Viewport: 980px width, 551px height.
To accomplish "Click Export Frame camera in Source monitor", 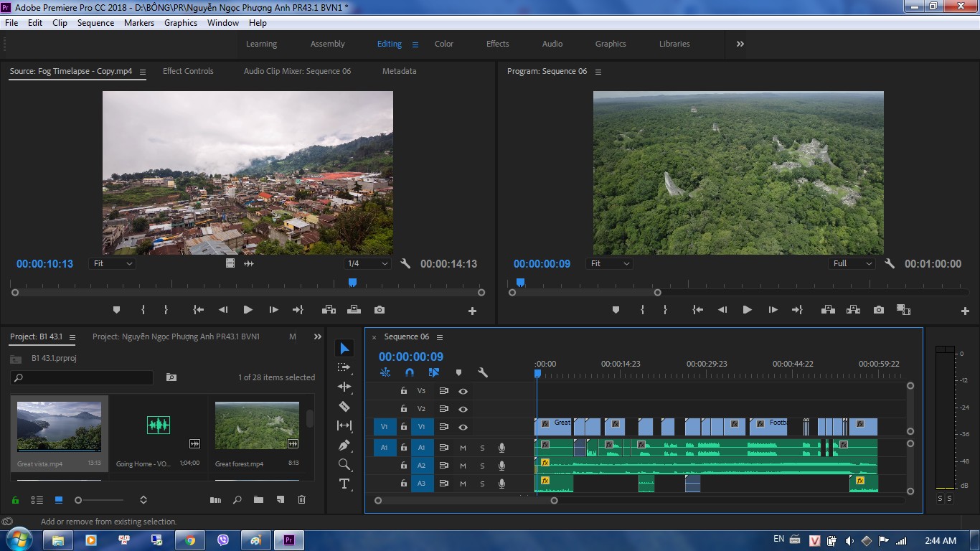I will point(380,310).
